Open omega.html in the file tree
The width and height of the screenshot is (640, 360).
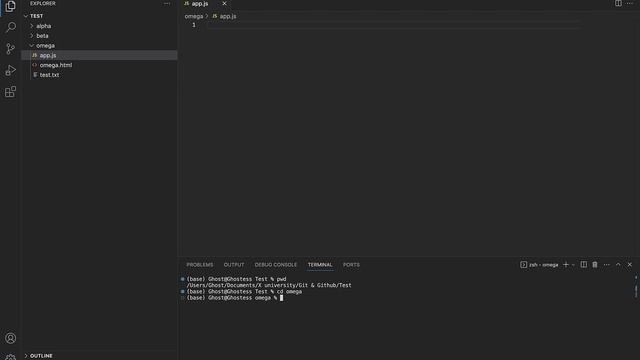(99, 65)
